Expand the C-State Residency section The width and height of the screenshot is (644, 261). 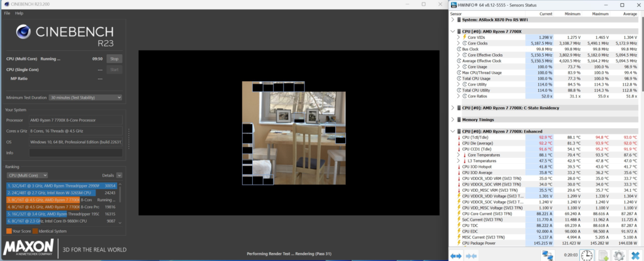pyautogui.click(x=453, y=107)
